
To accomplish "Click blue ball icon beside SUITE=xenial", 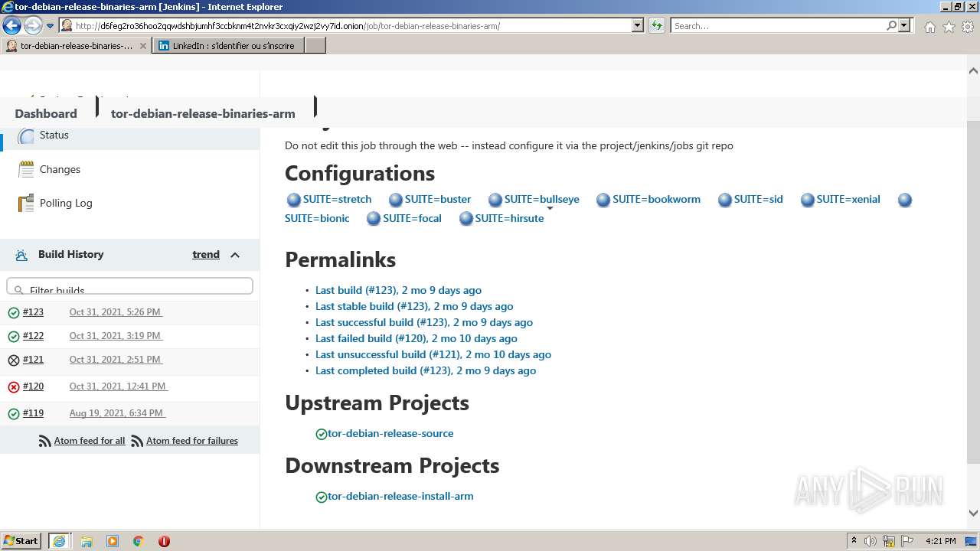I will pyautogui.click(x=808, y=200).
